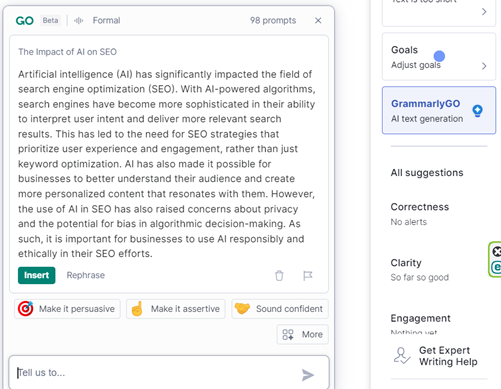Open More prompt options
This screenshot has width=501, height=389.
pos(302,334)
